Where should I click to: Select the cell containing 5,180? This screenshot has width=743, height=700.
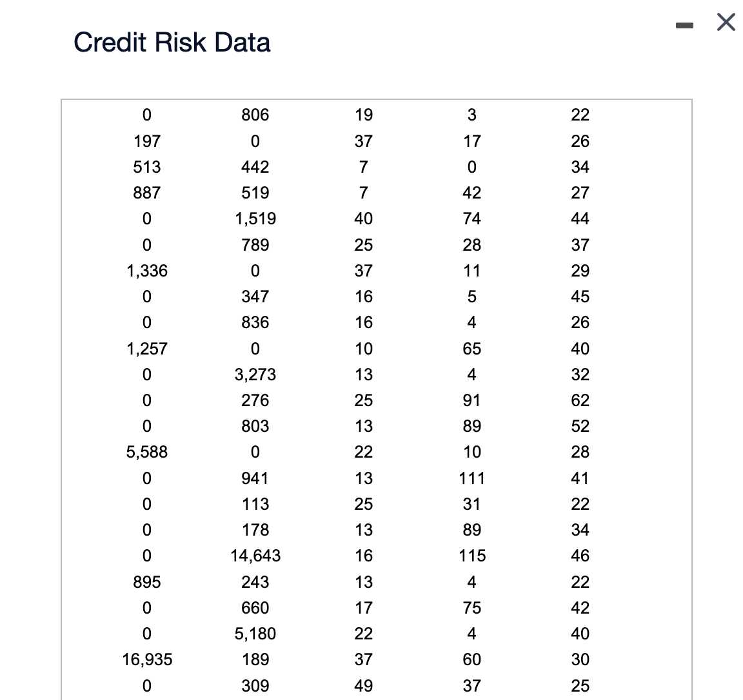click(x=255, y=634)
